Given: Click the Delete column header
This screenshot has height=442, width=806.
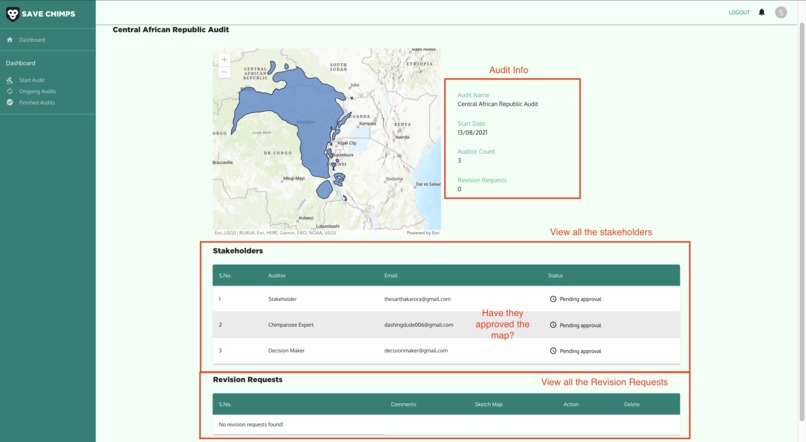Looking at the screenshot, I should click(632, 404).
